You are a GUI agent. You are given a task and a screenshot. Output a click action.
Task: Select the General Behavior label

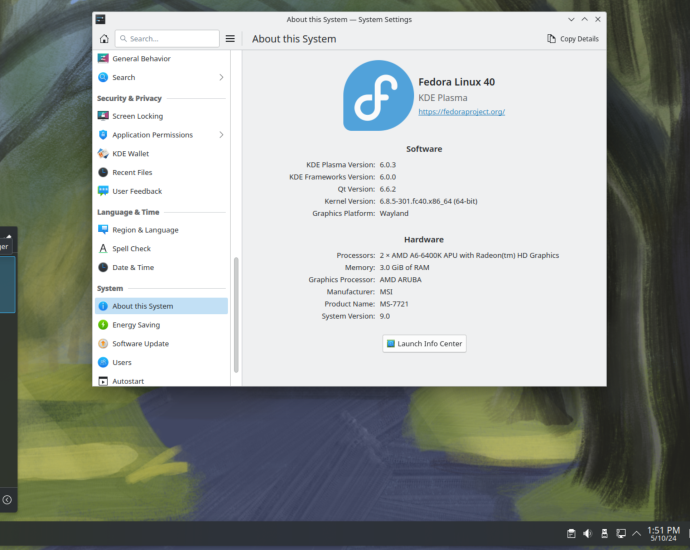coord(141,59)
